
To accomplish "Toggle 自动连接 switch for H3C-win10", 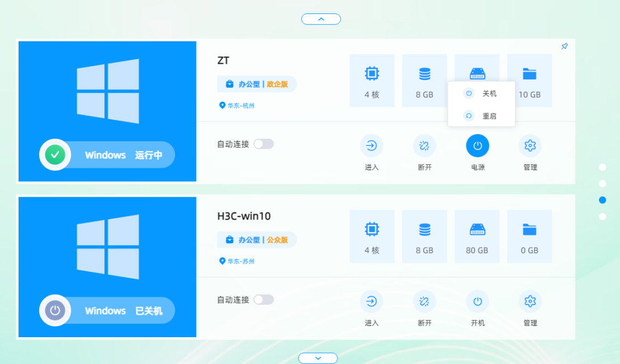I will click(x=264, y=300).
